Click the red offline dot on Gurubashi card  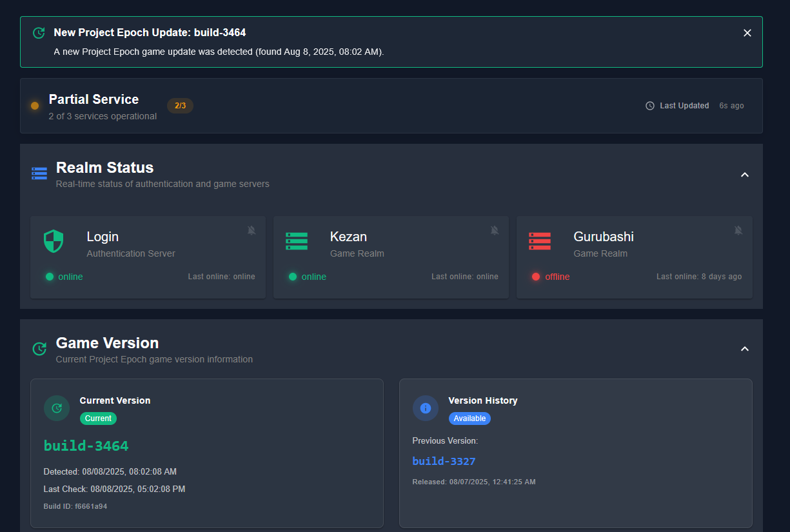pyautogui.click(x=535, y=277)
